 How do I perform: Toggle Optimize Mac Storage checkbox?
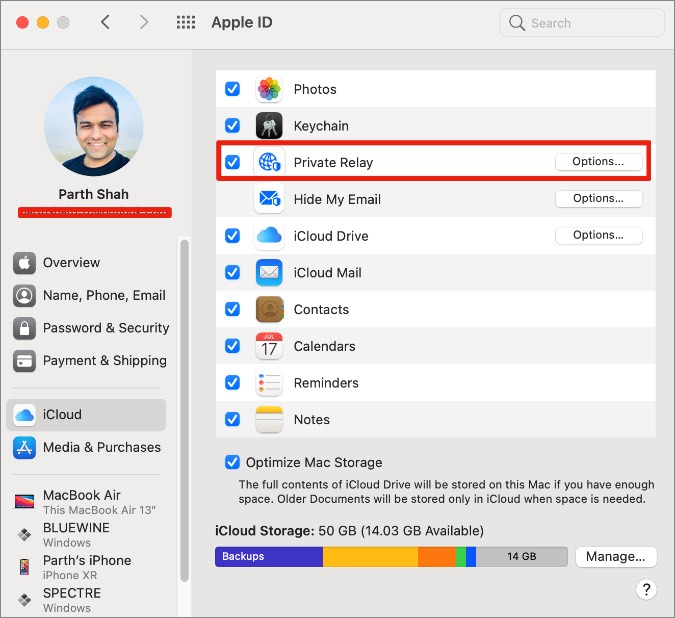(x=233, y=463)
